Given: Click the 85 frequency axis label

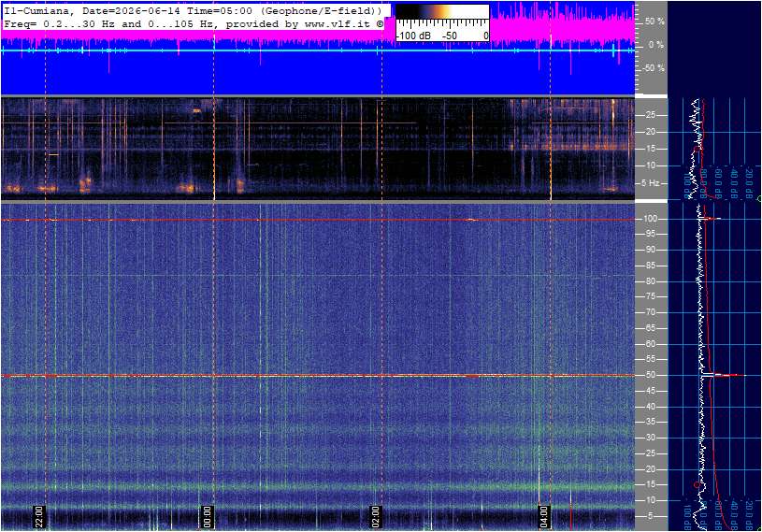Looking at the screenshot, I should (x=650, y=266).
